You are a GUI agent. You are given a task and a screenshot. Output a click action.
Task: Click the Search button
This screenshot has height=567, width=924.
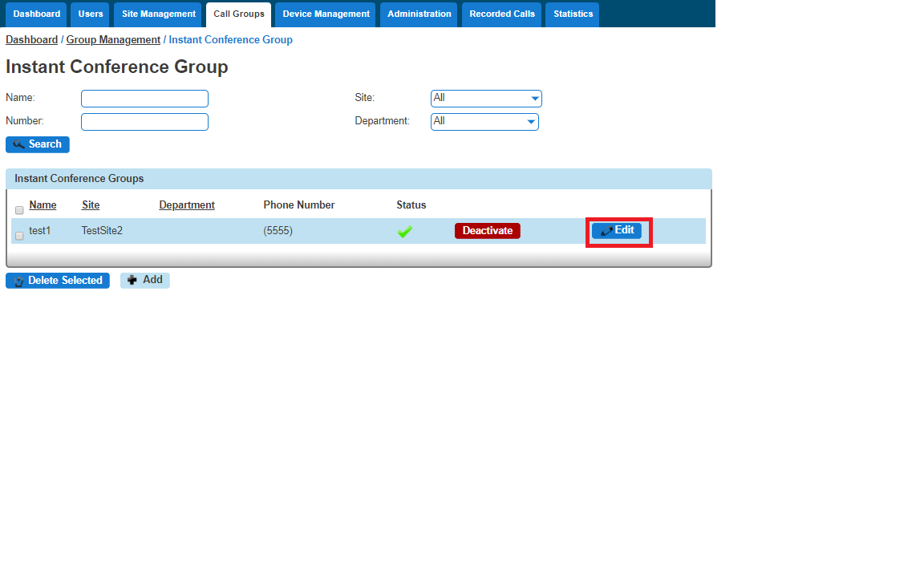38,144
